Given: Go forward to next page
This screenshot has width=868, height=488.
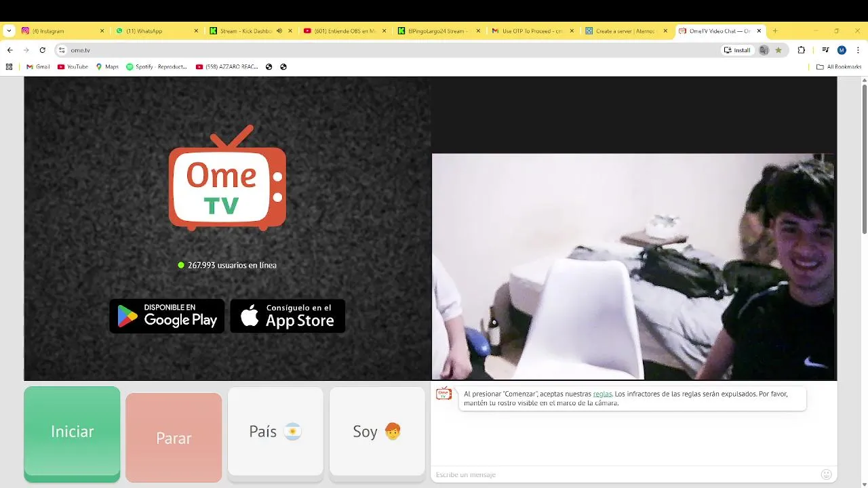Looking at the screenshot, I should coord(26,50).
